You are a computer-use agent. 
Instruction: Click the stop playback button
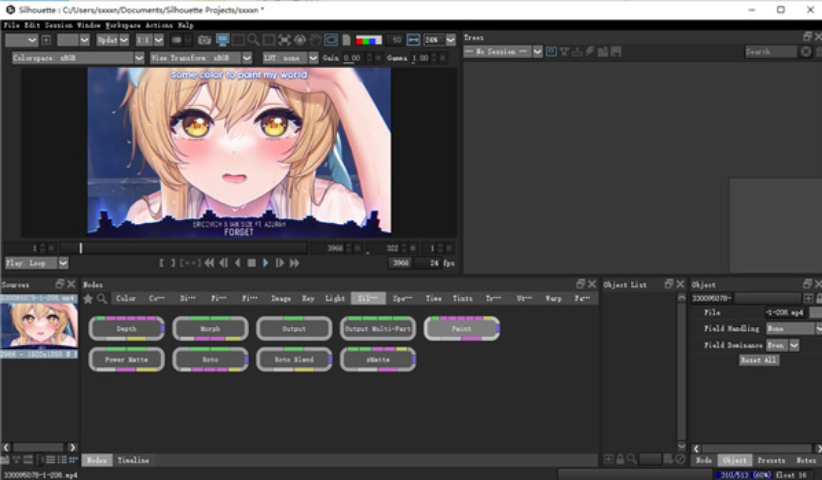251,263
